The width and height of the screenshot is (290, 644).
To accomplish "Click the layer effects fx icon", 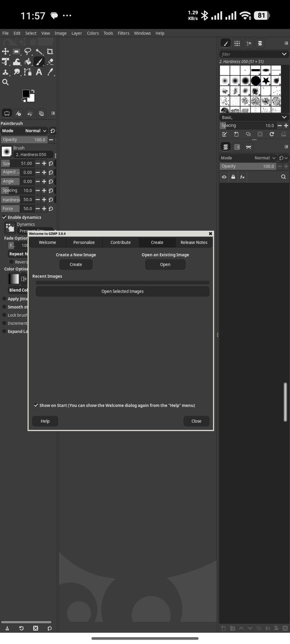I will (242, 177).
